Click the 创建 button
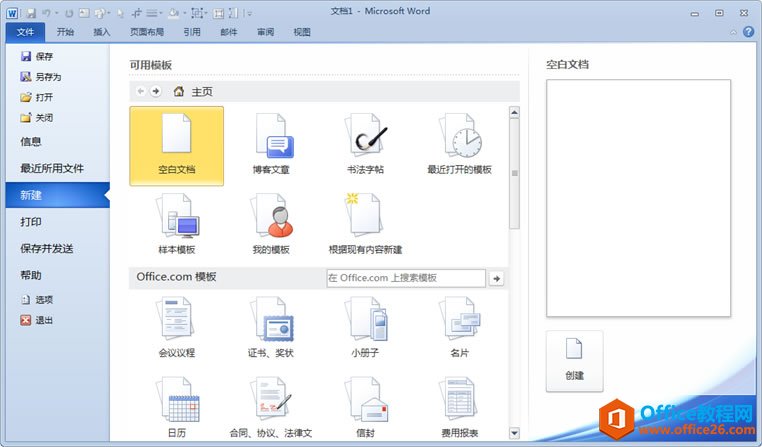 [x=574, y=361]
